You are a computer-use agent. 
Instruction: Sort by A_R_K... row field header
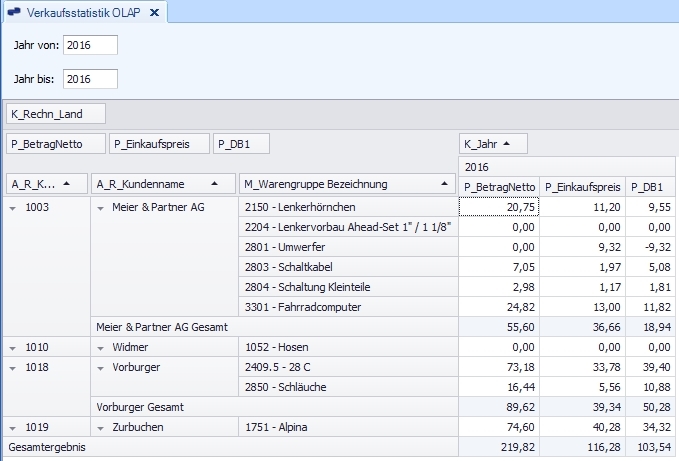click(x=47, y=184)
